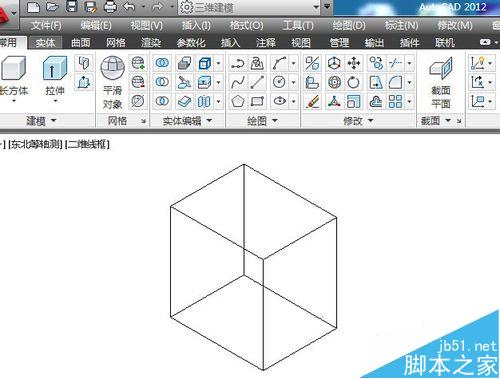
Task: Open the 文件(F) menu
Action: point(46,25)
